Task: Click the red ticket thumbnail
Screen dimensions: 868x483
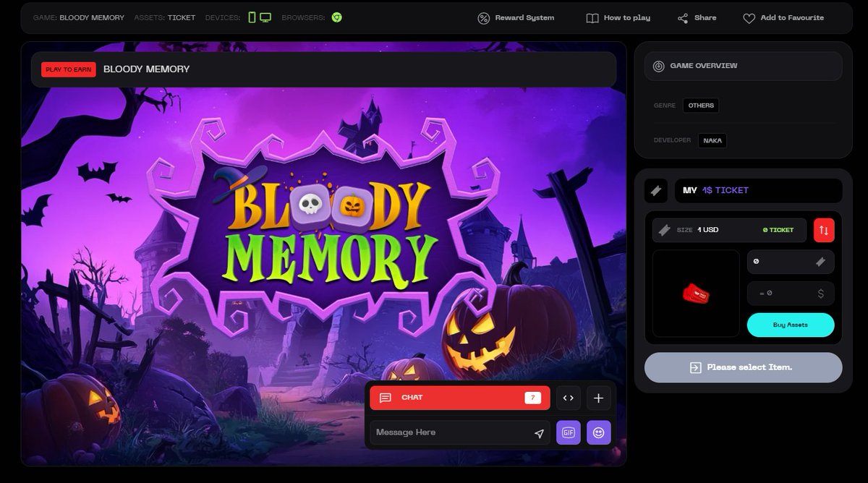Action: [696, 294]
